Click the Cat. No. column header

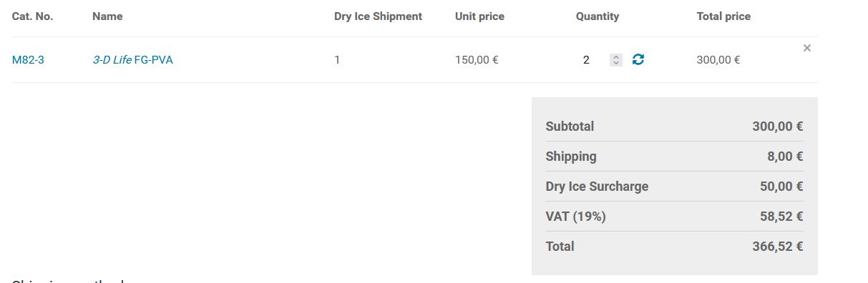[x=33, y=16]
